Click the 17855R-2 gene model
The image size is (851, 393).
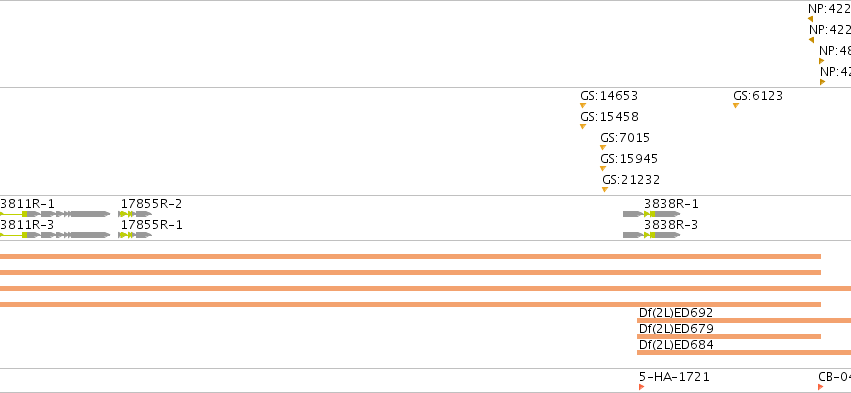(135, 214)
